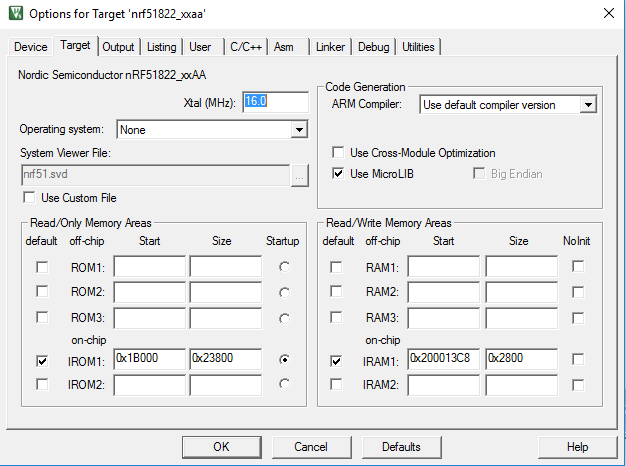
Task: Click the IROM1 Start field 0x1B000
Action: click(x=150, y=359)
